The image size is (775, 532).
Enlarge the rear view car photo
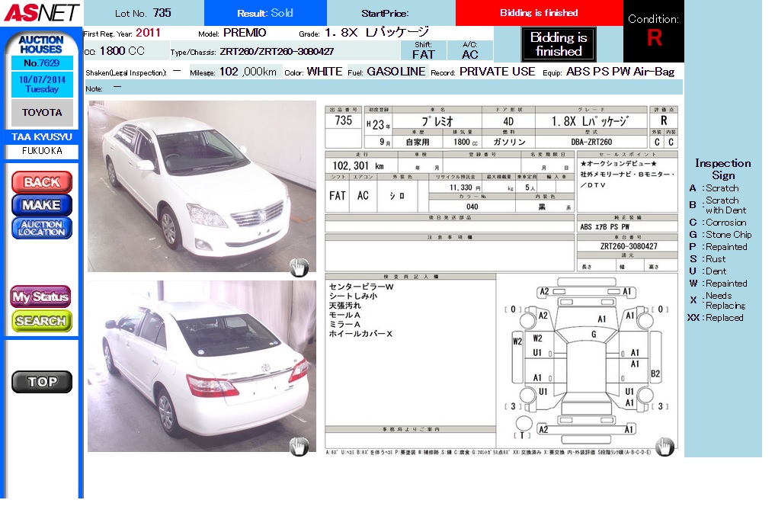tap(201, 366)
